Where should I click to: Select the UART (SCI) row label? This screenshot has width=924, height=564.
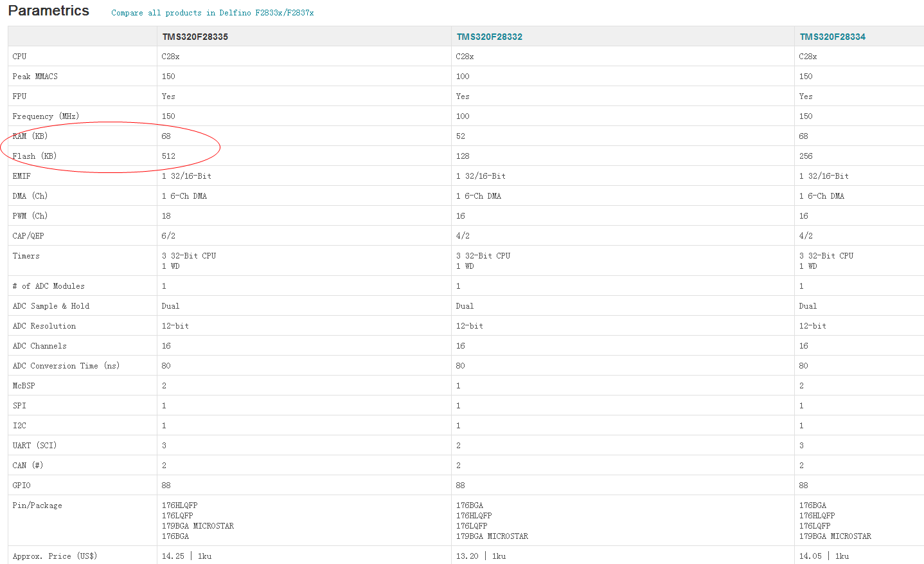click(x=34, y=446)
